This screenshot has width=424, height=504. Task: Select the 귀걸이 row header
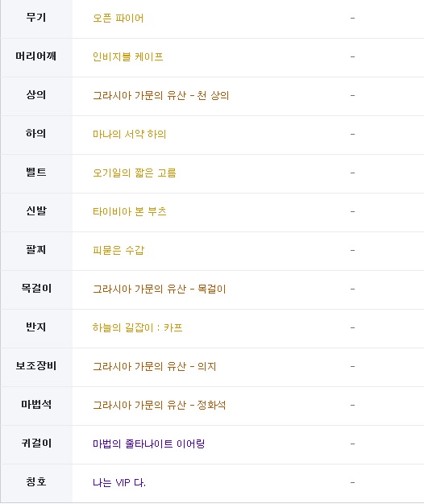point(36,444)
